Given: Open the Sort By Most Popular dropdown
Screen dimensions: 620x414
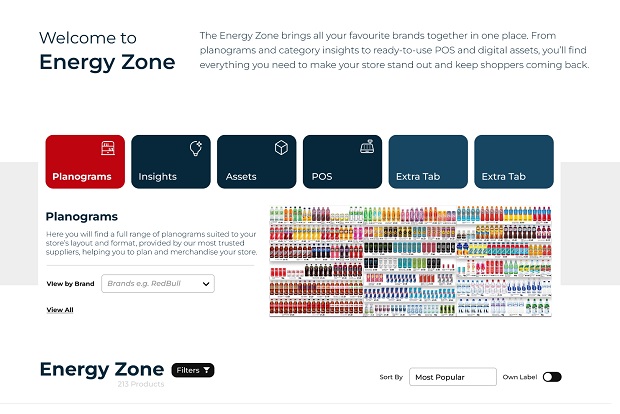Looking at the screenshot, I should point(452,377).
